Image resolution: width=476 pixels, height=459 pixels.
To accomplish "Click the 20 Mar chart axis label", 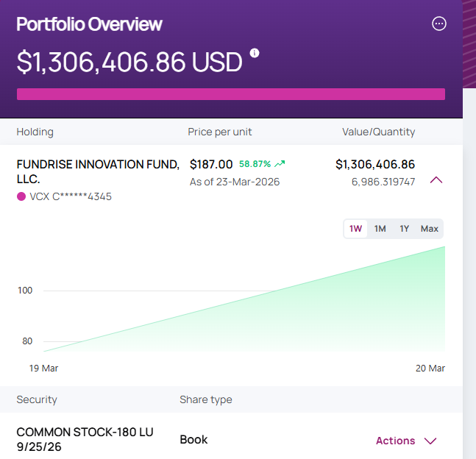I will (x=430, y=369).
